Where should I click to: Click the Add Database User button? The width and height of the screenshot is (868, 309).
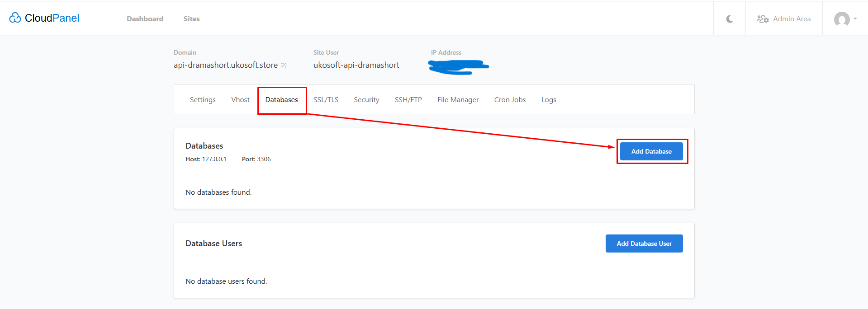(x=644, y=243)
